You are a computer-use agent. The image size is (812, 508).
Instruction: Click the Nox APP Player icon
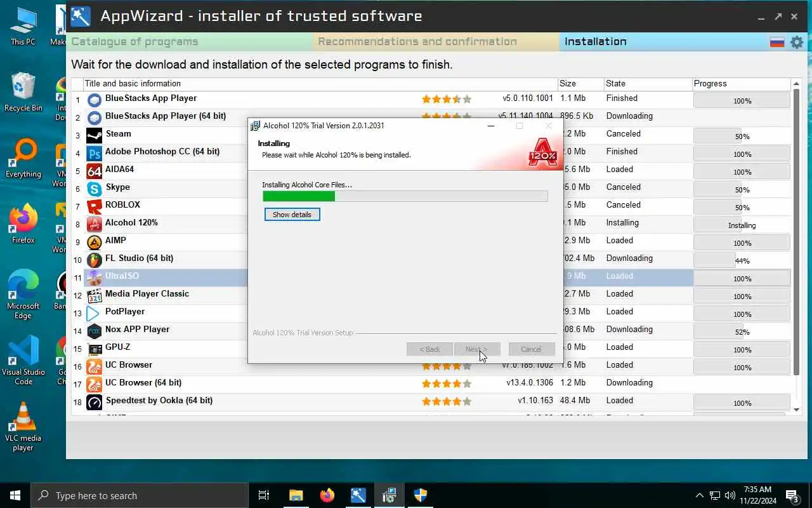tap(94, 331)
